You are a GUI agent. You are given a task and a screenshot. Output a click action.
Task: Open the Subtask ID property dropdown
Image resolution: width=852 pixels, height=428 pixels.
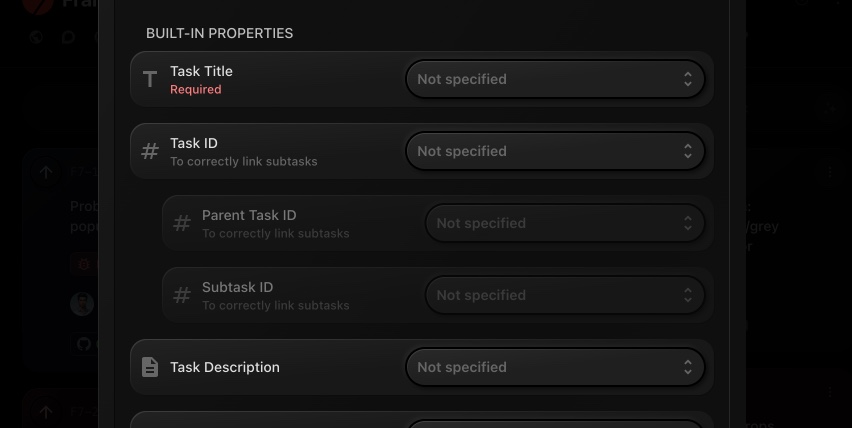tap(564, 295)
